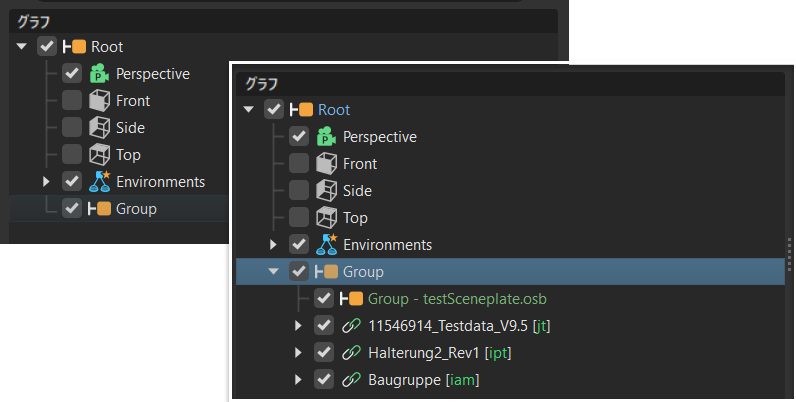Viewport: 796px width, 402px height.
Task: Select the green Group - testSceneplate.osb label
Action: click(457, 299)
